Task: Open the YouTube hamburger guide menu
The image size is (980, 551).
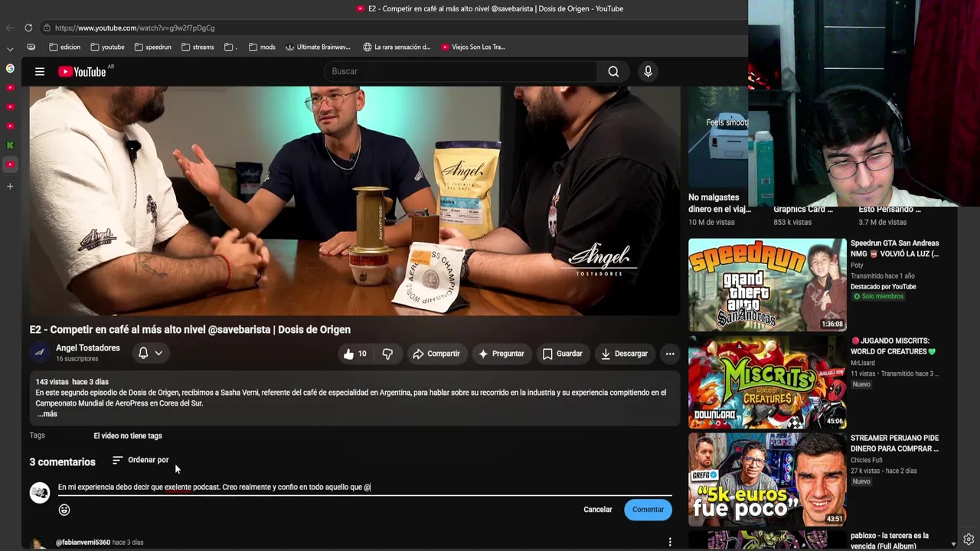Action: point(40,72)
